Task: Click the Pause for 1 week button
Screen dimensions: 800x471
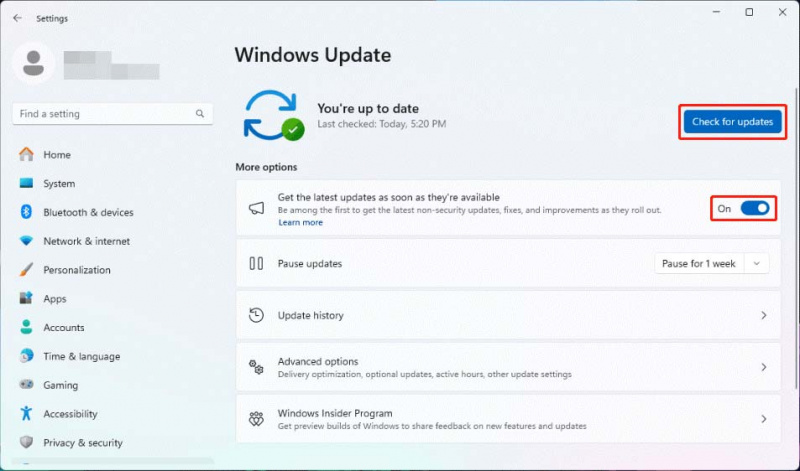Action: point(699,263)
